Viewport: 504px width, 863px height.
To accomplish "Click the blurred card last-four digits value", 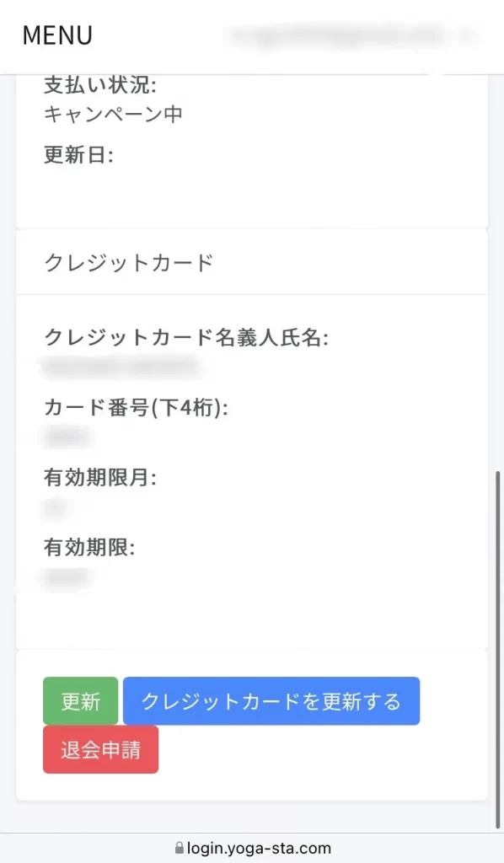I will pyautogui.click(x=67, y=437).
